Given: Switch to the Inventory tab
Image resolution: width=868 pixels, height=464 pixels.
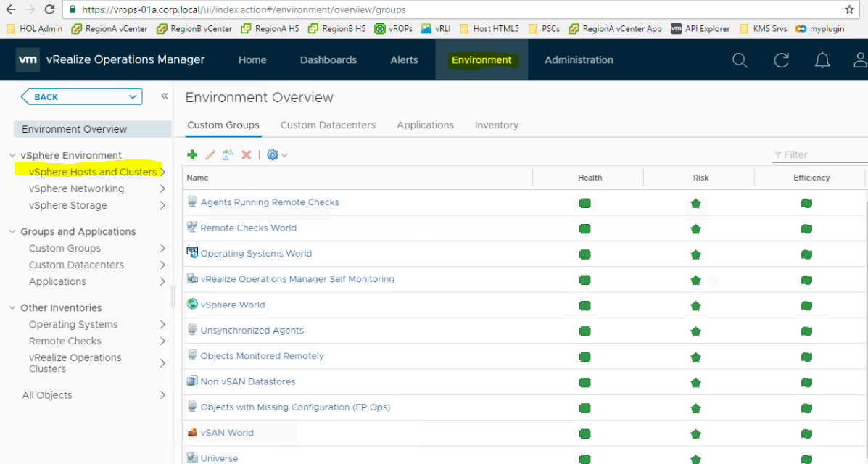Looking at the screenshot, I should (497, 125).
